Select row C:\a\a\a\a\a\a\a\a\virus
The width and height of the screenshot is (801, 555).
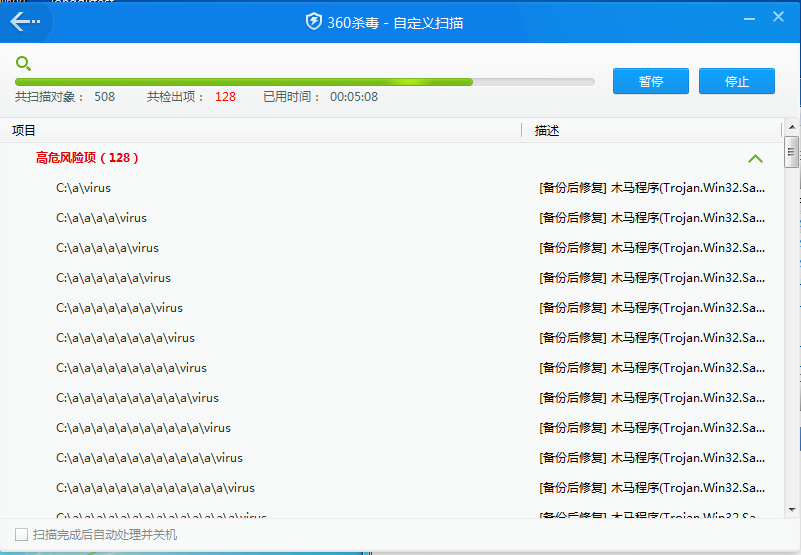(391, 338)
